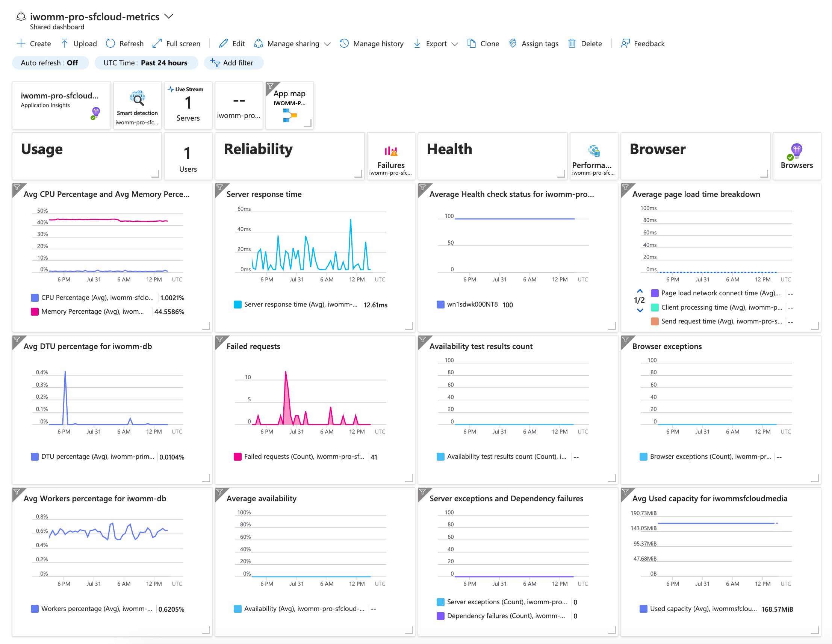
Task: Open the Failures bar chart icon
Action: [390, 151]
